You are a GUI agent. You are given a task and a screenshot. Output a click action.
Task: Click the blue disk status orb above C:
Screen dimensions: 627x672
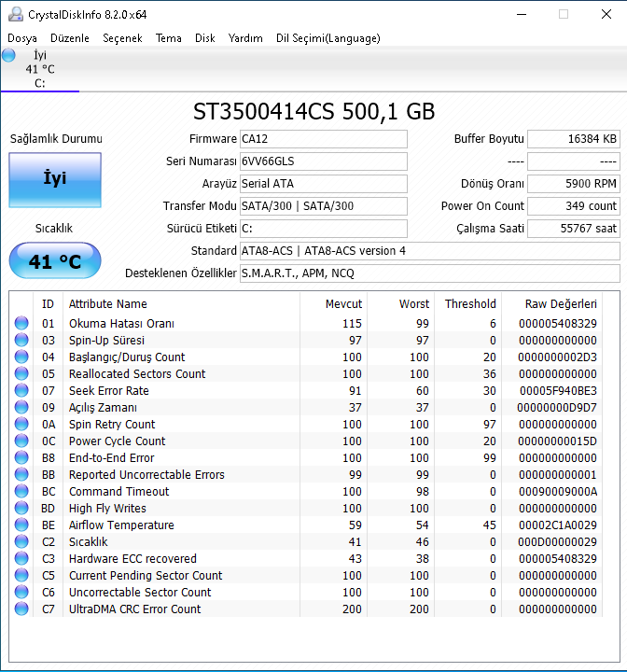pyautogui.click(x=8, y=55)
